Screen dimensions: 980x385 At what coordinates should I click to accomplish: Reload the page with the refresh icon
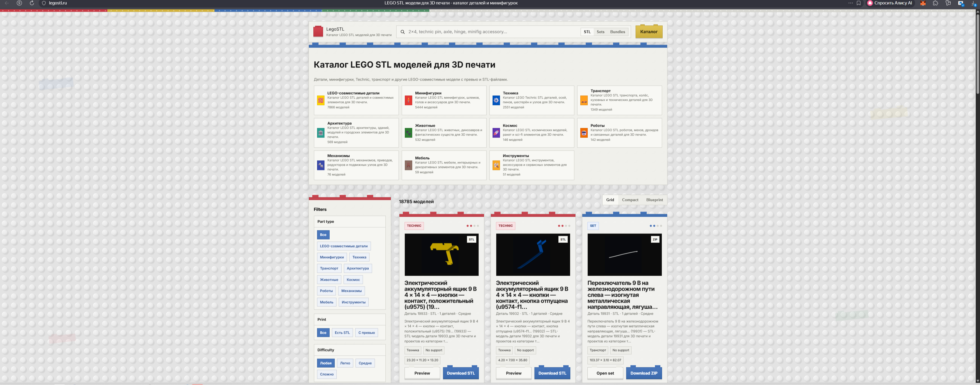pos(32,3)
